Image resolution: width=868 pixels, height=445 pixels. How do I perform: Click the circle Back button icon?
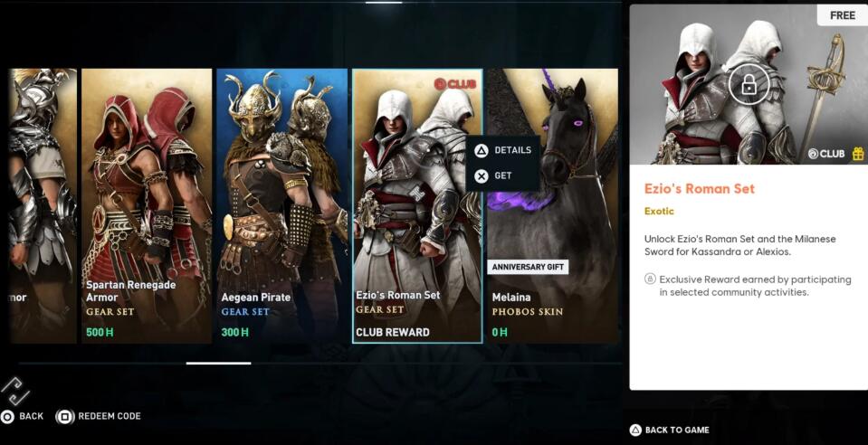click(7, 416)
